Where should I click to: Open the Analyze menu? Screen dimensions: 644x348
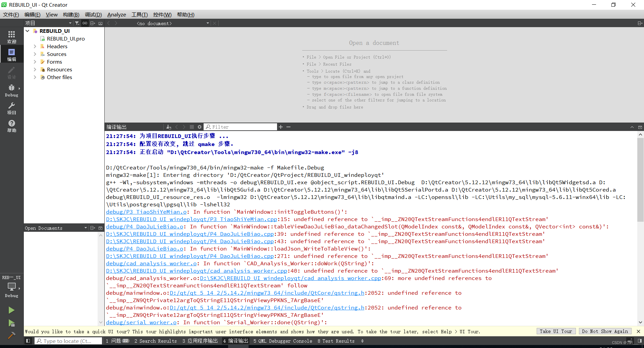pos(116,14)
